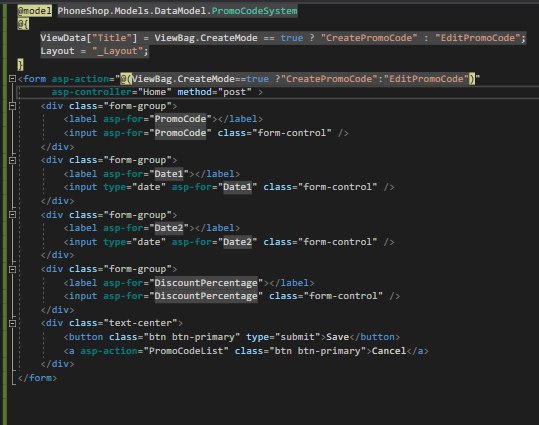This screenshot has width=539, height=425.
Task: Click the Layout assignment "_Layout" string
Action: 118,51
